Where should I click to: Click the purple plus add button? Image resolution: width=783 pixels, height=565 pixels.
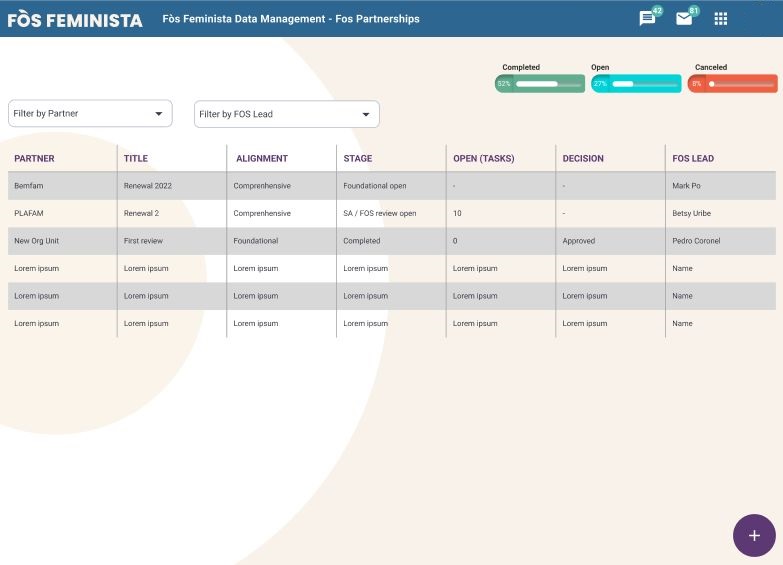754,536
